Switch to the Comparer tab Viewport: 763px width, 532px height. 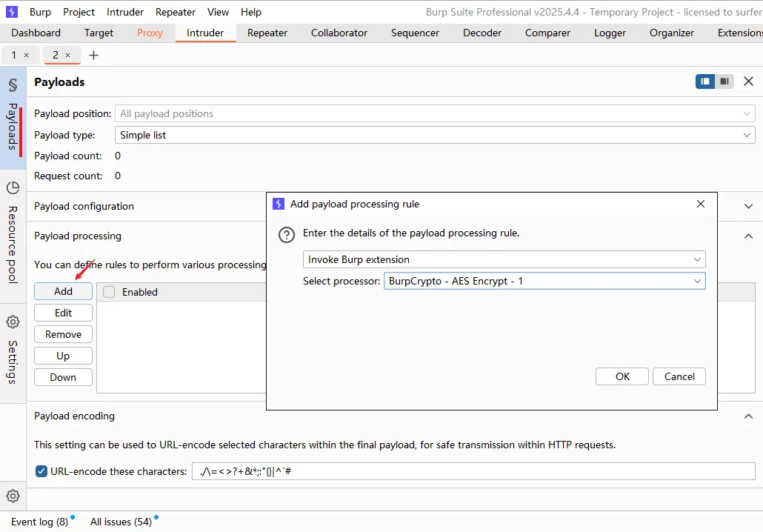[547, 33]
